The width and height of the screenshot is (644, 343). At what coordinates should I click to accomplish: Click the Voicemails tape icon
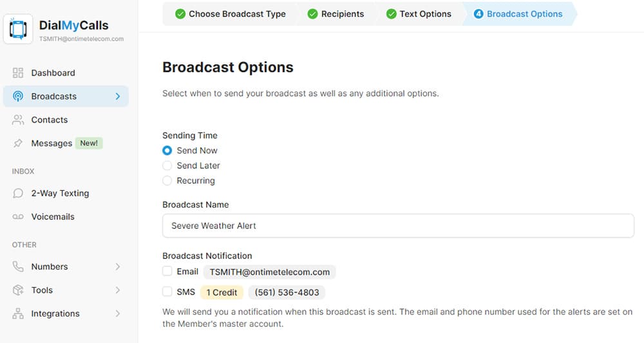(18, 217)
